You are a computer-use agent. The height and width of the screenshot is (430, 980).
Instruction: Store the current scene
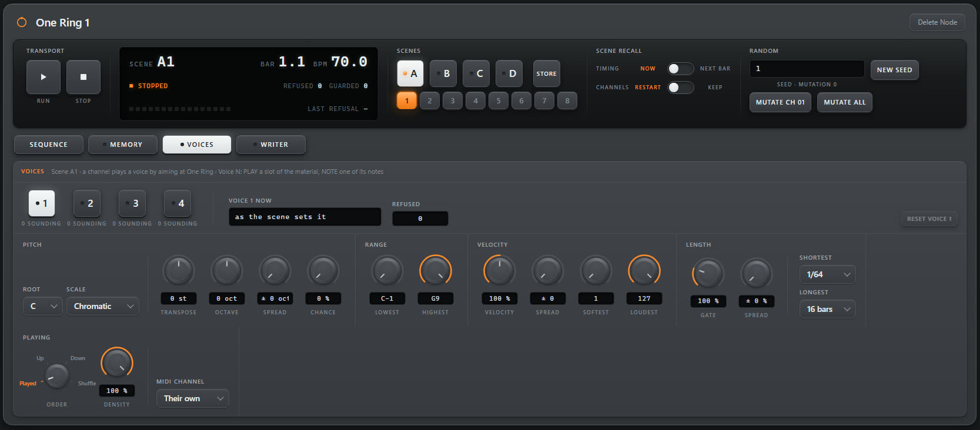(546, 73)
